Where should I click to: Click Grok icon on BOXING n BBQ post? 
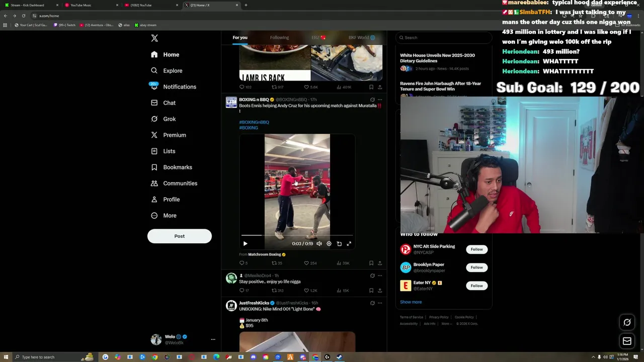(x=372, y=100)
